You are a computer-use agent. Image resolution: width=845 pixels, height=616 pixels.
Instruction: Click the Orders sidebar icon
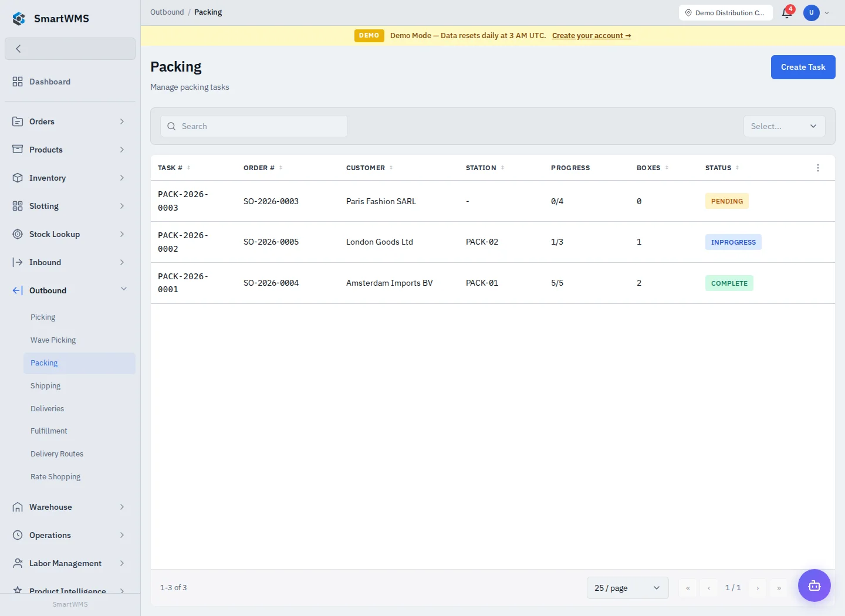pyautogui.click(x=18, y=121)
